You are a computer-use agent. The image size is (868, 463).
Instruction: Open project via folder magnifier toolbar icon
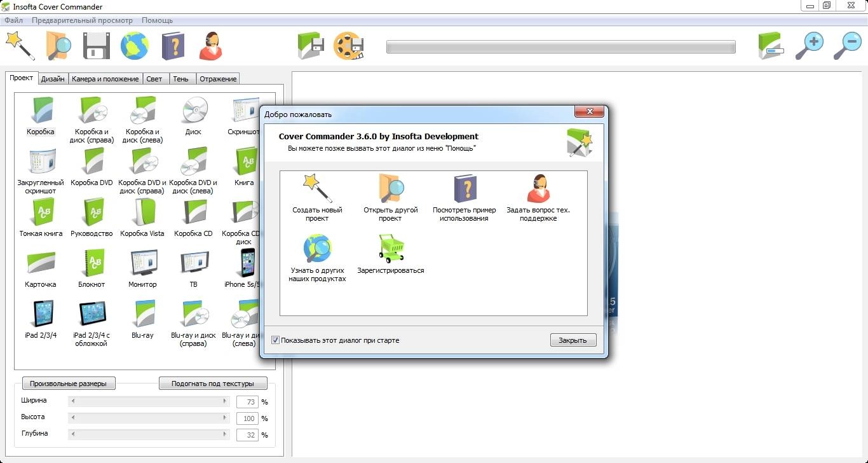[58, 46]
